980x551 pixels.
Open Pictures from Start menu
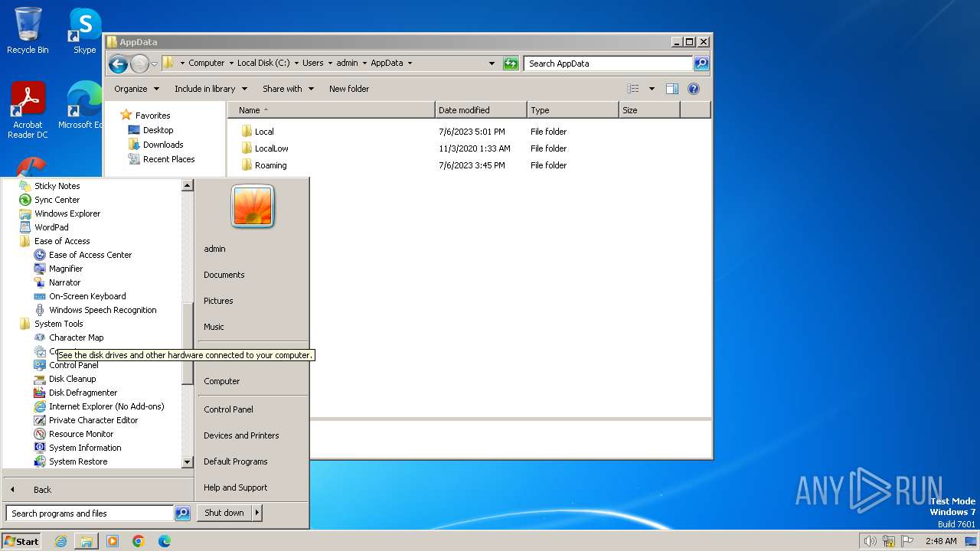(x=219, y=301)
